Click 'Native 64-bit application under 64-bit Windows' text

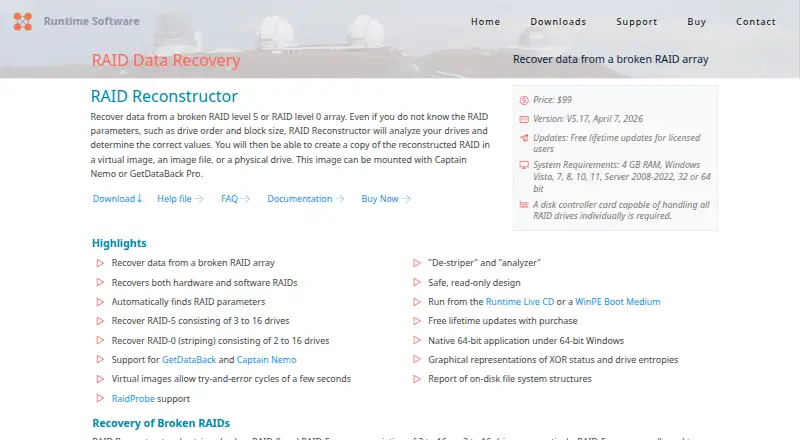coord(526,340)
